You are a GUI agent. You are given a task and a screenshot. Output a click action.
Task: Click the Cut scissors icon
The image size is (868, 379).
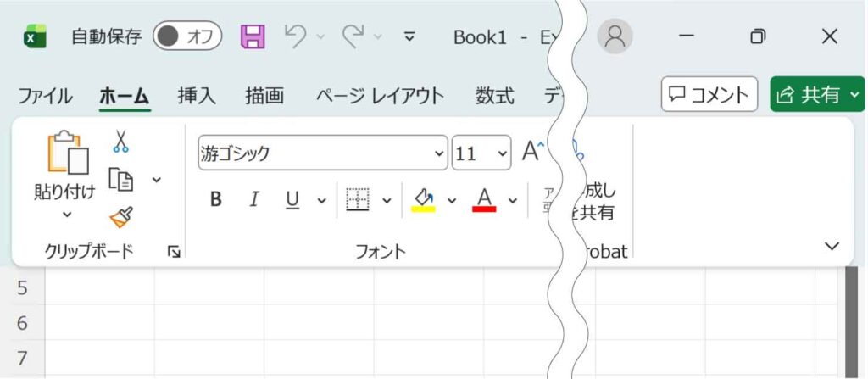(120, 141)
